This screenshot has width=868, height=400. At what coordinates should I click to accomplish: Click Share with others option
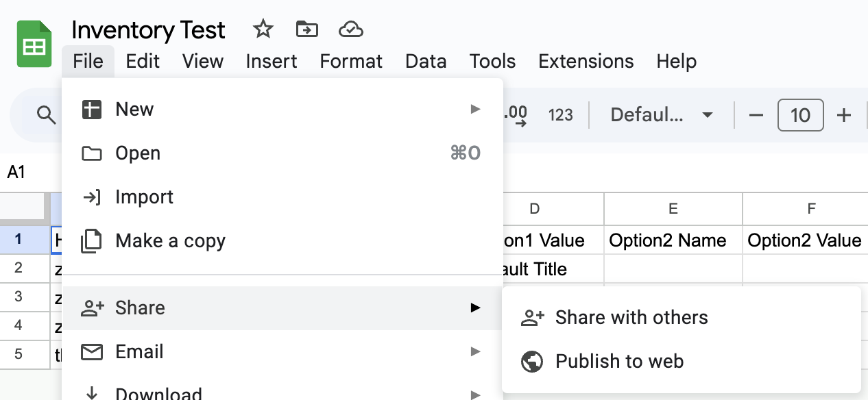coord(631,318)
